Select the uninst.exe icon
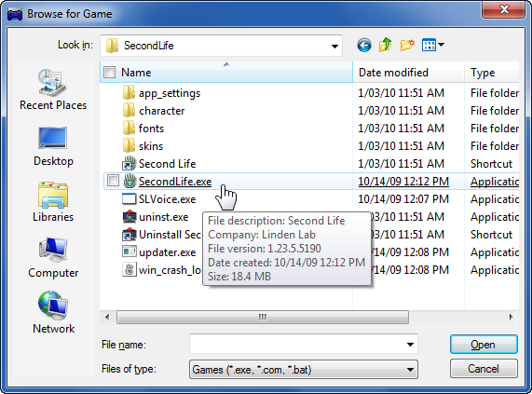The width and height of the screenshot is (532, 394). click(x=129, y=216)
